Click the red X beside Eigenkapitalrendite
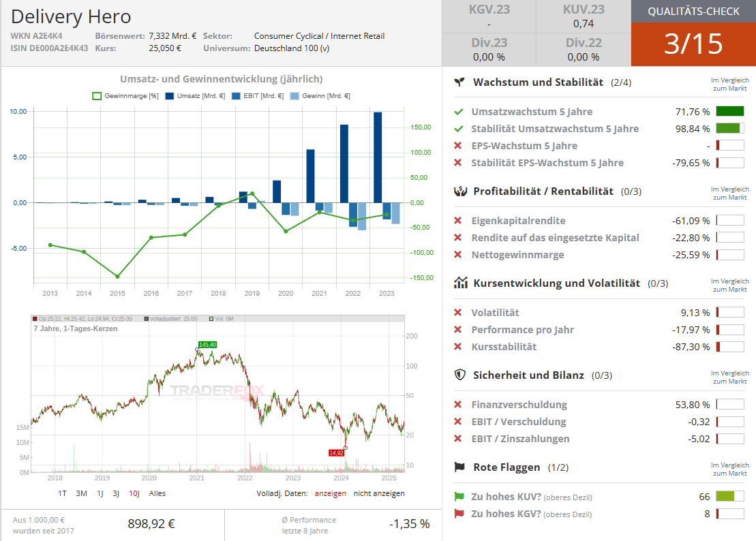The image size is (756, 541). [458, 221]
